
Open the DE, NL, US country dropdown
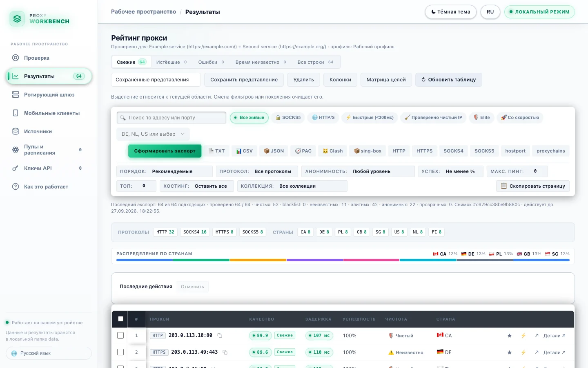pyautogui.click(x=153, y=134)
